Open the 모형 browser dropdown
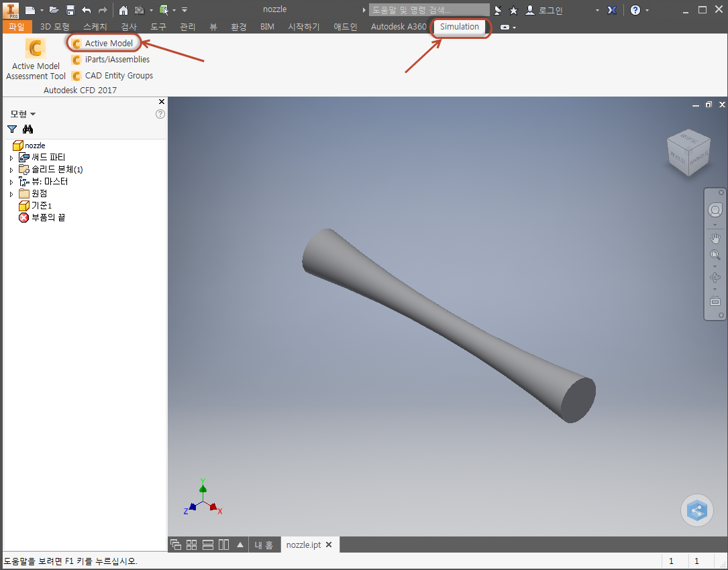728x570 pixels. tap(23, 114)
